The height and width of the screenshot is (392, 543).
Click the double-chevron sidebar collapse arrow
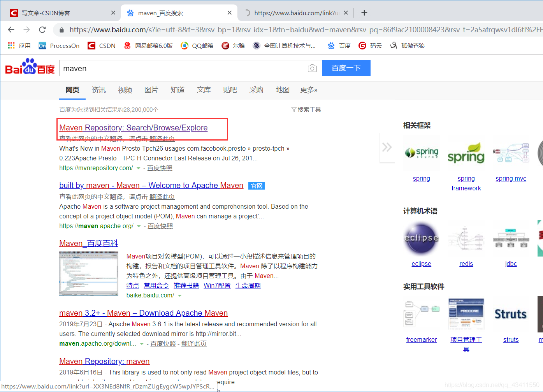tap(387, 147)
